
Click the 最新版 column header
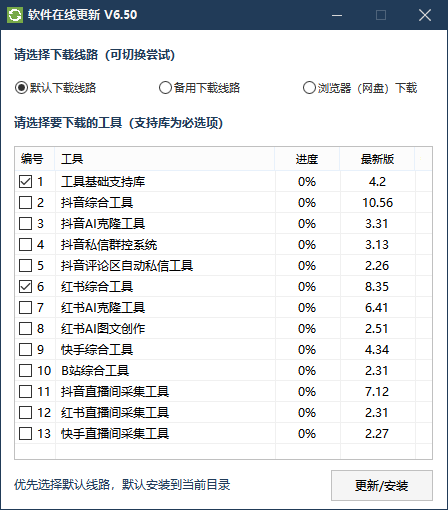377,159
